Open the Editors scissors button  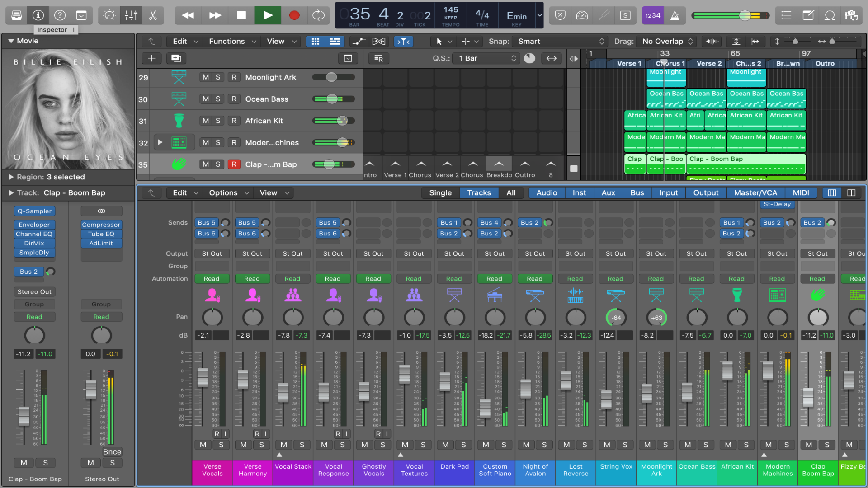(153, 15)
